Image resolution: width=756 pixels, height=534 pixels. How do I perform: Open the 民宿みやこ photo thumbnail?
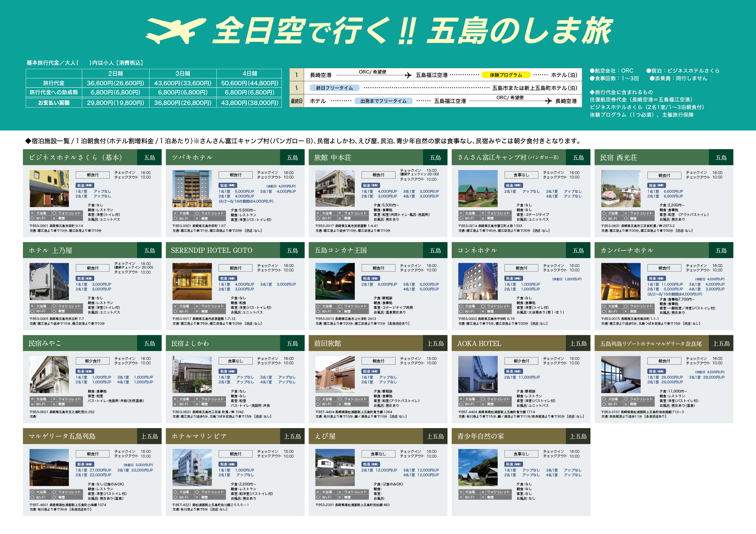point(49,374)
